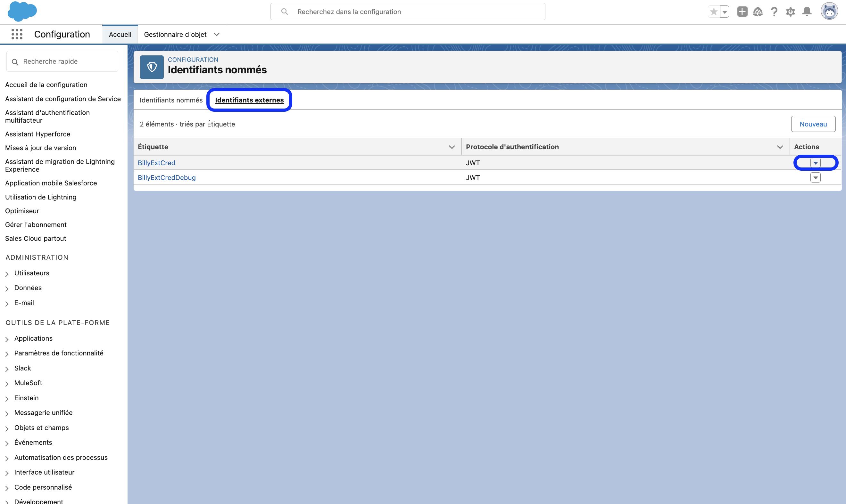Open actions menu for BillyExtCred row

816,163
